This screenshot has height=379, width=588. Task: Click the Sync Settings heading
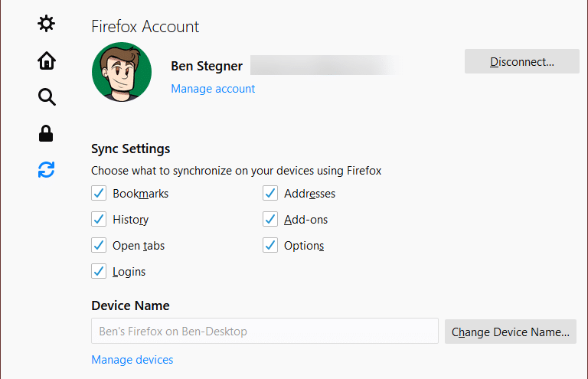(x=130, y=149)
